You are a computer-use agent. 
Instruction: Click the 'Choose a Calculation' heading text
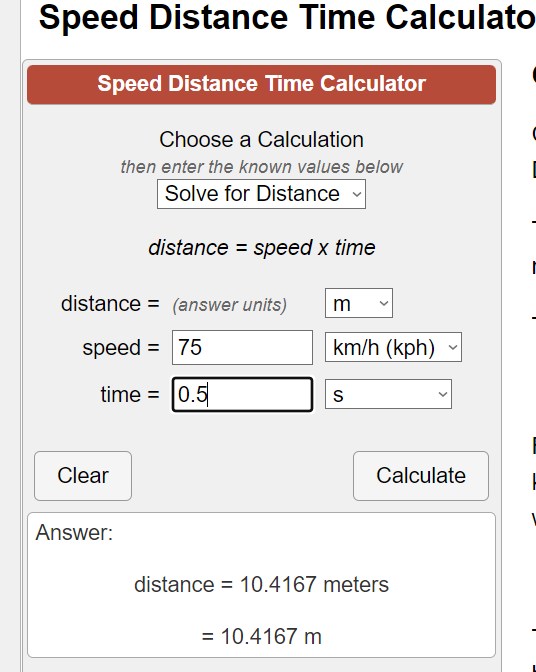coord(261,140)
